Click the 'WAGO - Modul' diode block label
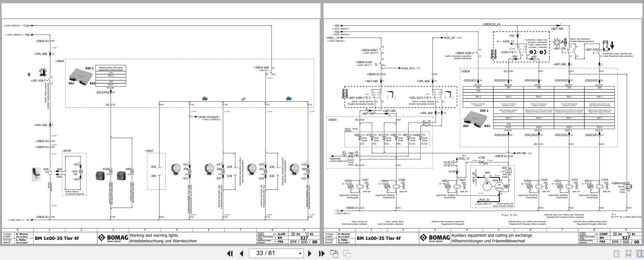644x260 pixels. (x=351, y=129)
